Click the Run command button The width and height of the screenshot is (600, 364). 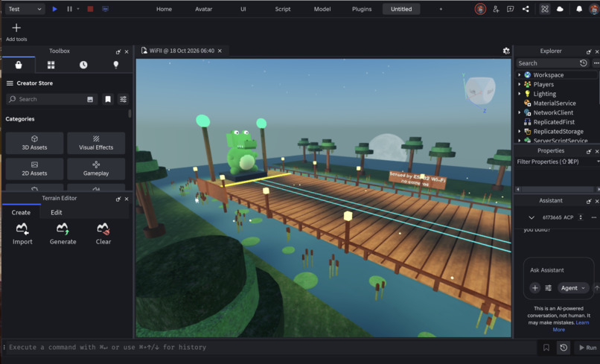point(588,348)
